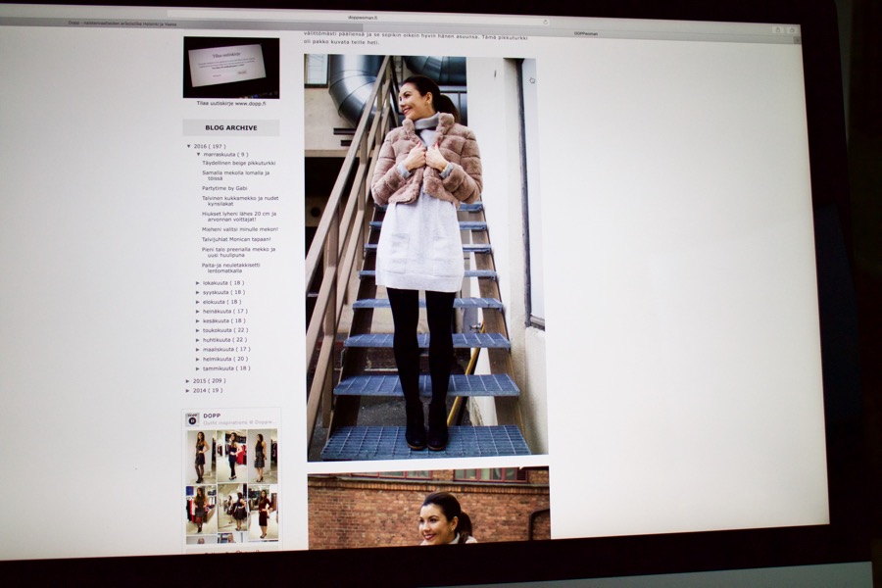Expand the 2015 archive year
The image size is (882, 588).
(x=188, y=381)
